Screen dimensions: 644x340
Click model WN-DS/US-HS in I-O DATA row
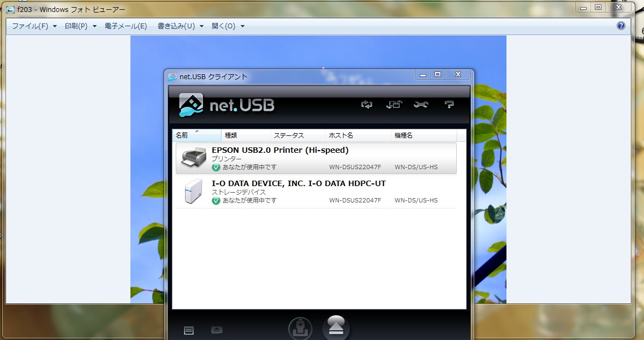click(416, 200)
